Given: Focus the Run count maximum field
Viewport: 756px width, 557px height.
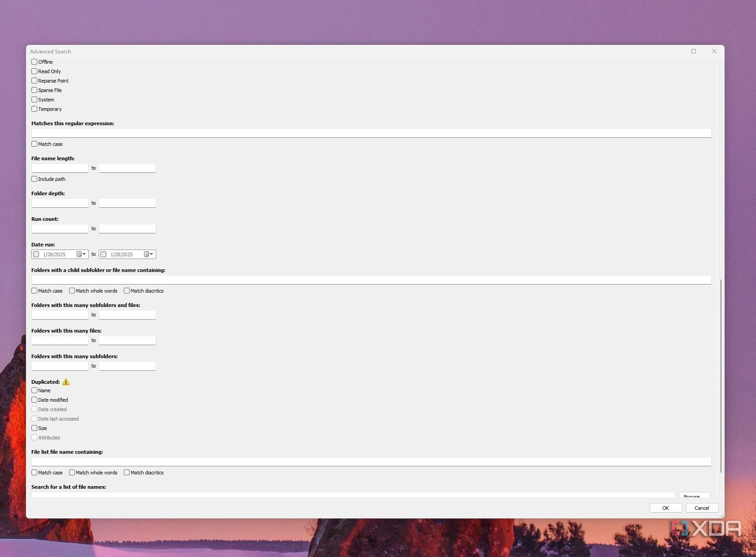Looking at the screenshot, I should (127, 228).
